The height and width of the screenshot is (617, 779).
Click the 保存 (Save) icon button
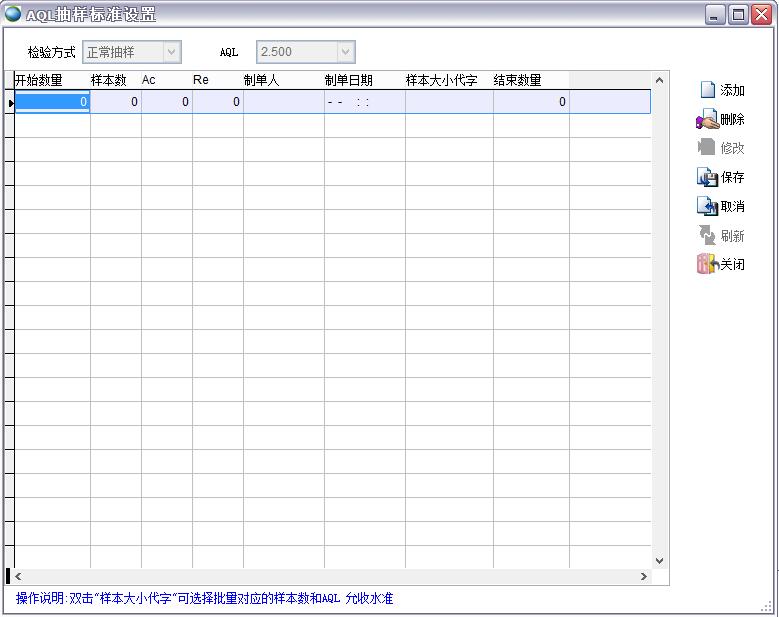coord(721,178)
